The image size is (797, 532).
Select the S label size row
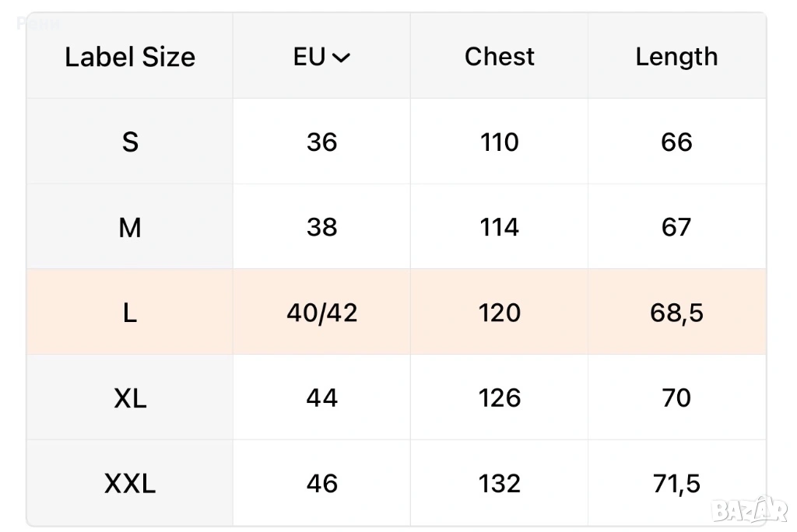(x=130, y=142)
